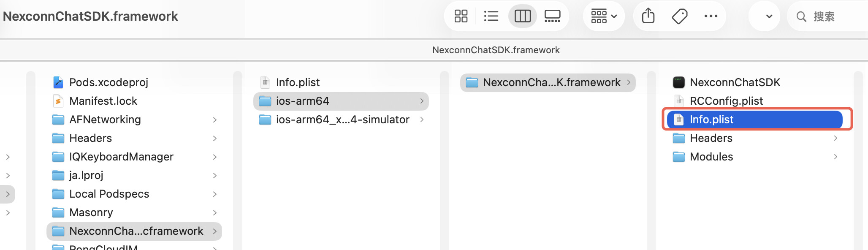Open the group-by options dropdown
Viewport: 868px width, 250px height.
[x=604, y=16]
